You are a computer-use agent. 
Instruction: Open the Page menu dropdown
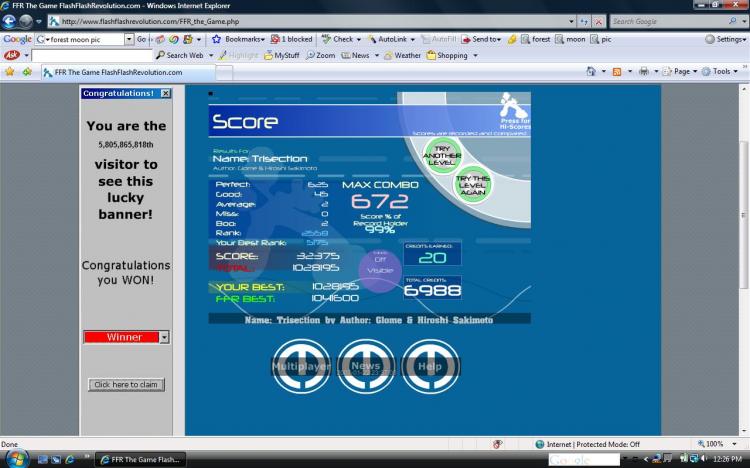pyautogui.click(x=680, y=71)
